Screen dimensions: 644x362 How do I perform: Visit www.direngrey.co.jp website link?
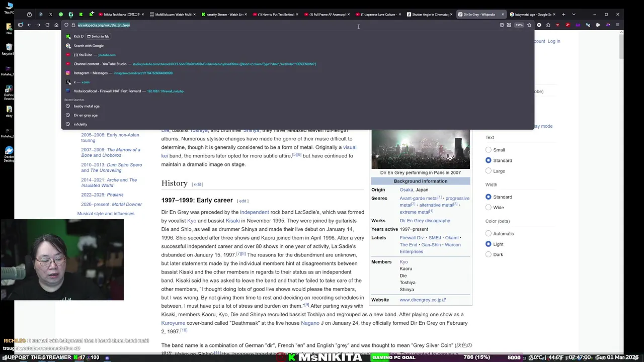point(422,300)
